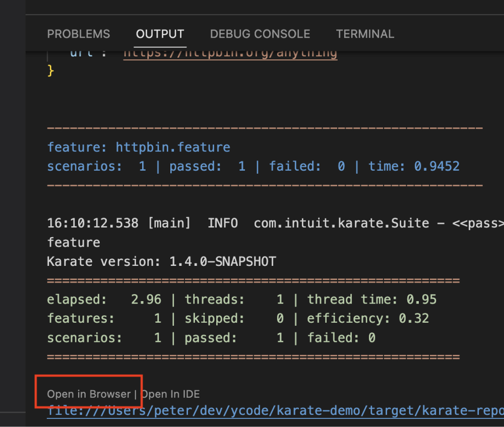
Task: Click the 'INFO' log level text
Action: pos(223,223)
